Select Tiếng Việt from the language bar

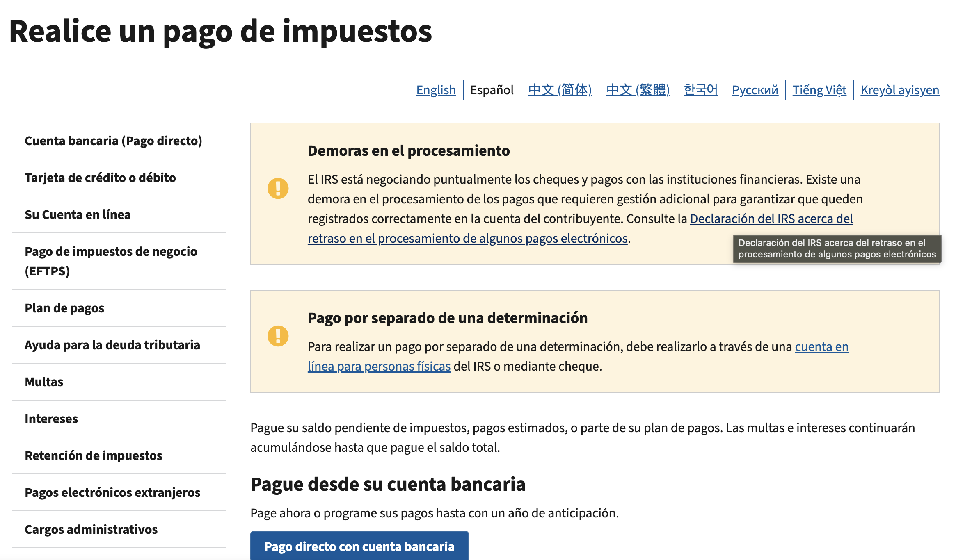pos(819,90)
